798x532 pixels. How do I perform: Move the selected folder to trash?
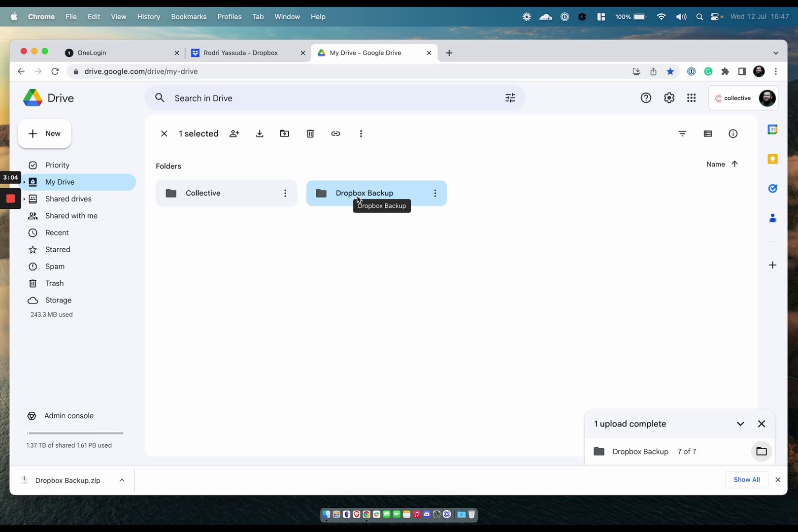[310, 133]
